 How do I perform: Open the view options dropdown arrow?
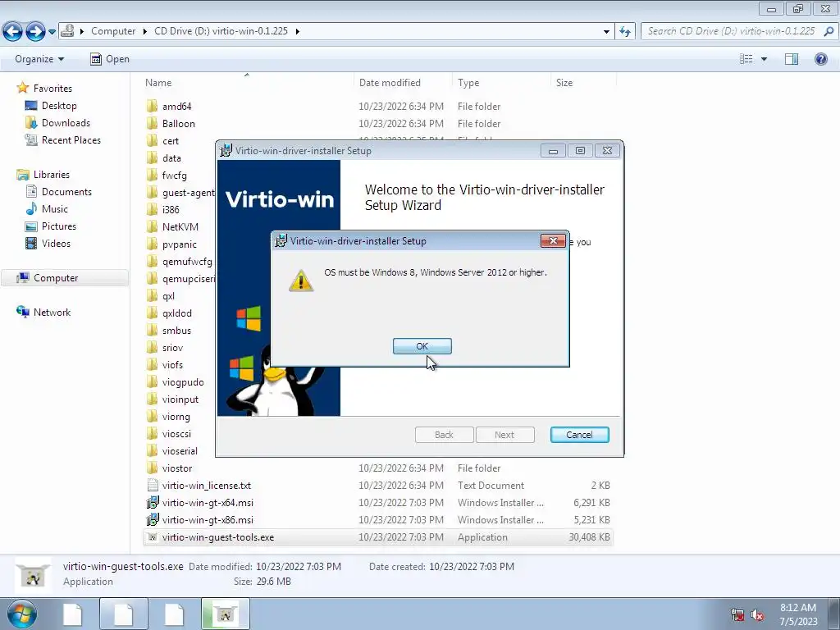[x=764, y=59]
